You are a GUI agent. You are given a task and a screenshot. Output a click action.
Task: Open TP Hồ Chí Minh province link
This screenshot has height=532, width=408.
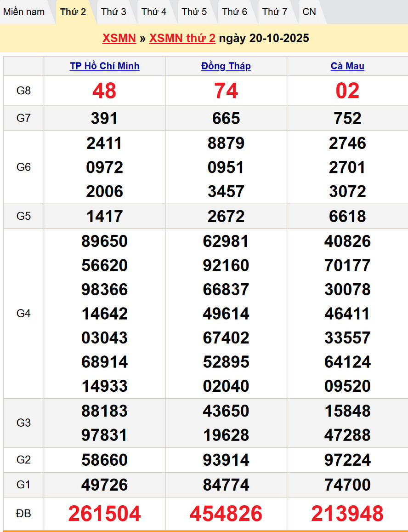pyautogui.click(x=104, y=66)
